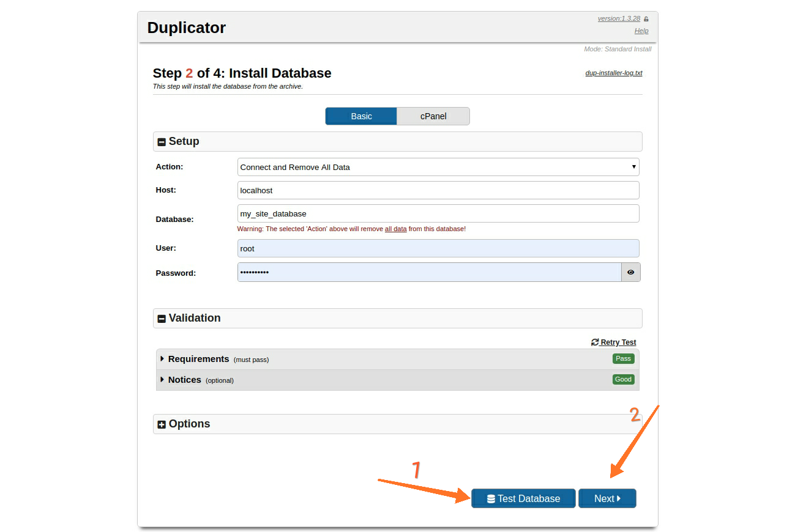Click the '(must pass)' label text
Screen dimensions: 795x532
(251, 360)
